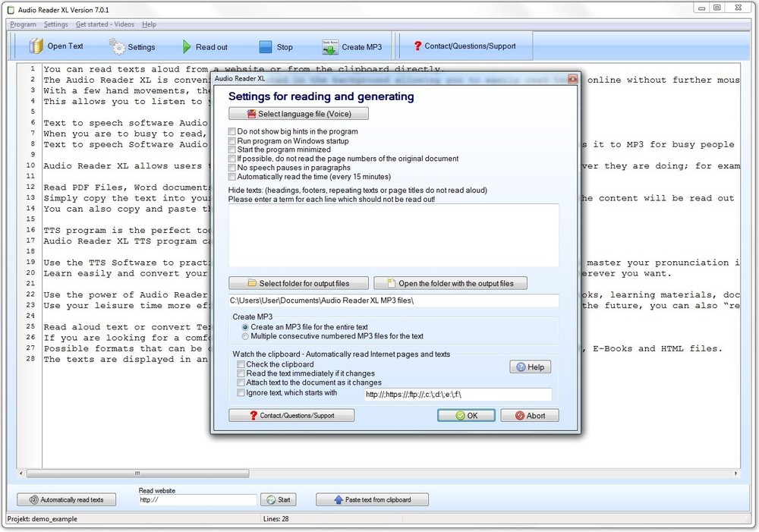Create MP3 from the loaded text
Screen dimensions: 759x532
[x=352, y=46]
